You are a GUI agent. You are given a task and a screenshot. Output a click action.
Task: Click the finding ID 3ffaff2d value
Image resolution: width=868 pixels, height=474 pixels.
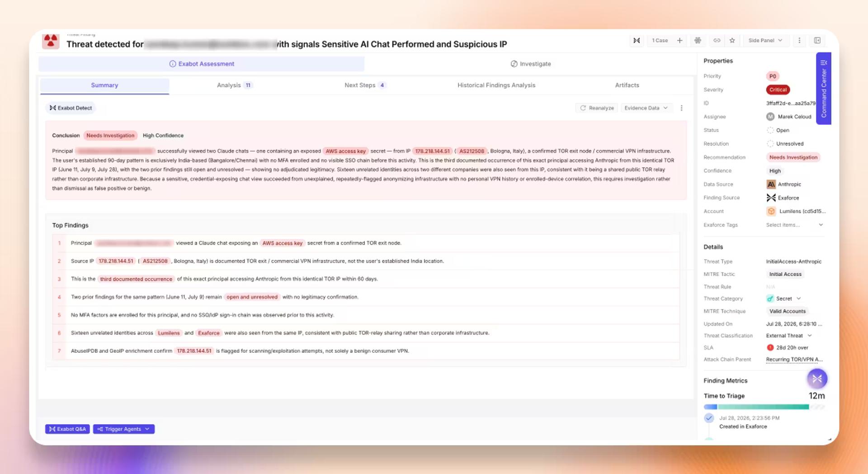tap(791, 103)
